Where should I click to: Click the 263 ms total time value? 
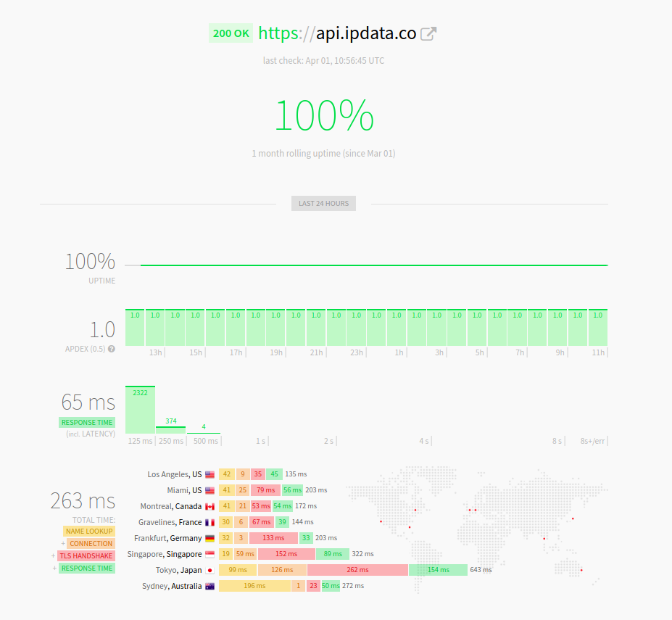pyautogui.click(x=83, y=501)
